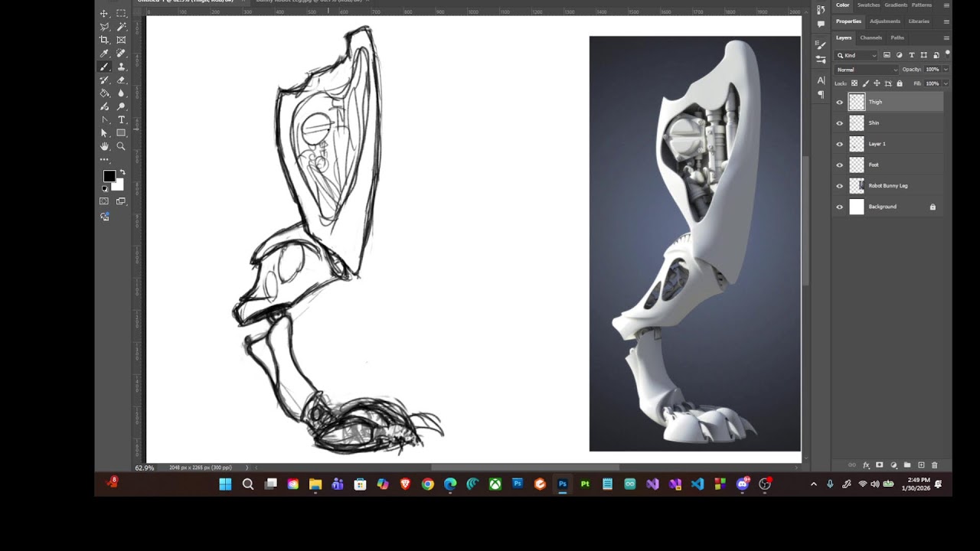
Task: Swap foreground and background colors
Action: [x=122, y=171]
